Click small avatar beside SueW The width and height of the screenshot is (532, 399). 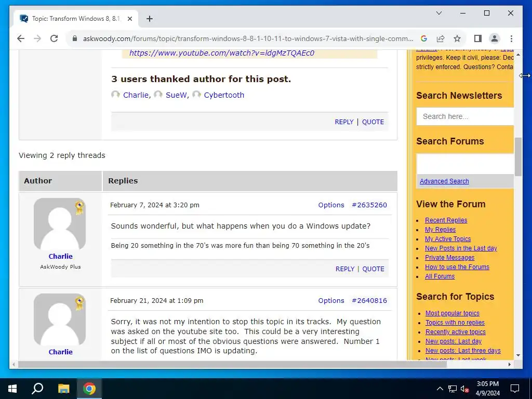[158, 95]
